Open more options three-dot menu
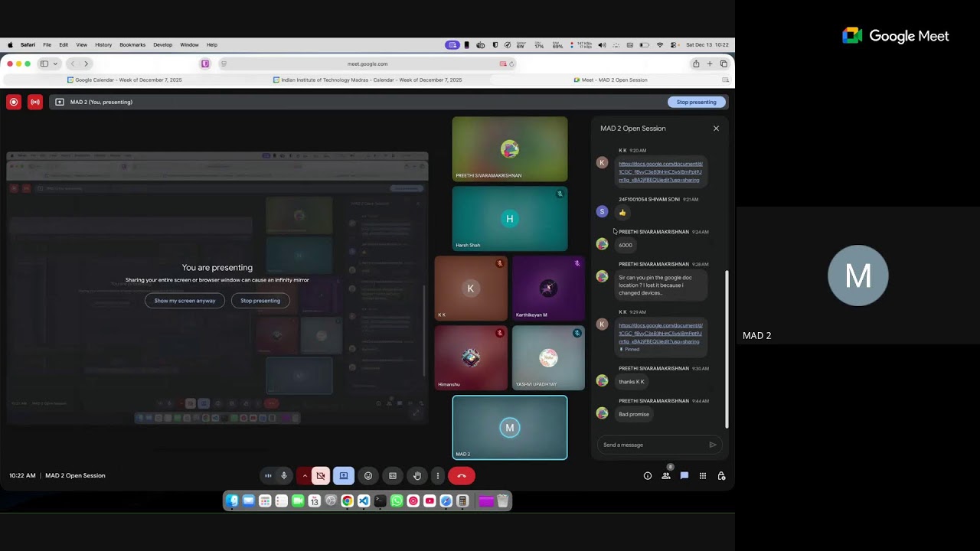The image size is (980, 551). pyautogui.click(x=438, y=476)
